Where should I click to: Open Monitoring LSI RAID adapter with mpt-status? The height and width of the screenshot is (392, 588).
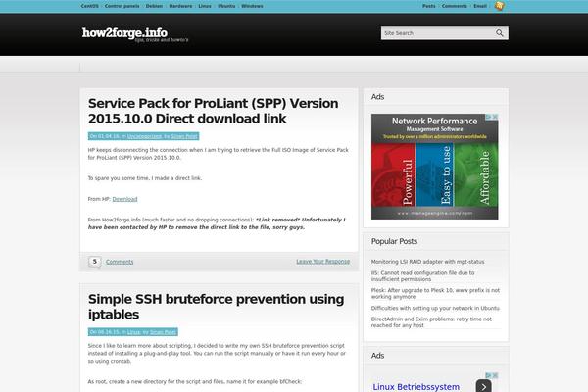coord(427,262)
